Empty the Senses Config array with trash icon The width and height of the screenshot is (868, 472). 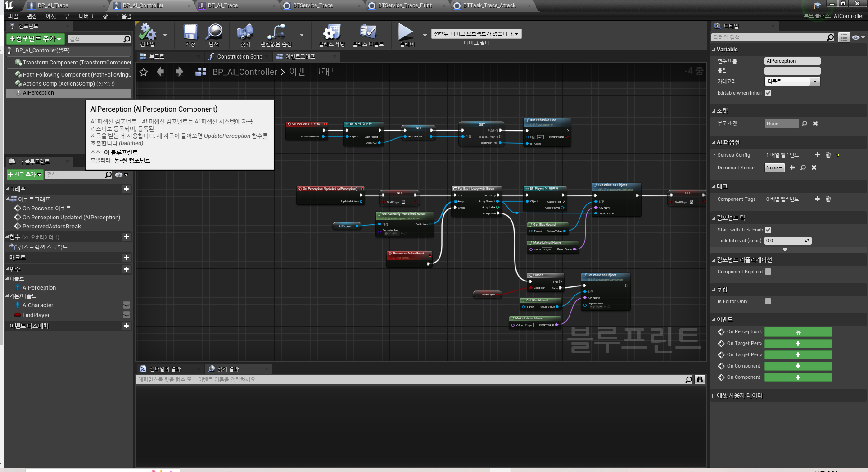[828, 155]
